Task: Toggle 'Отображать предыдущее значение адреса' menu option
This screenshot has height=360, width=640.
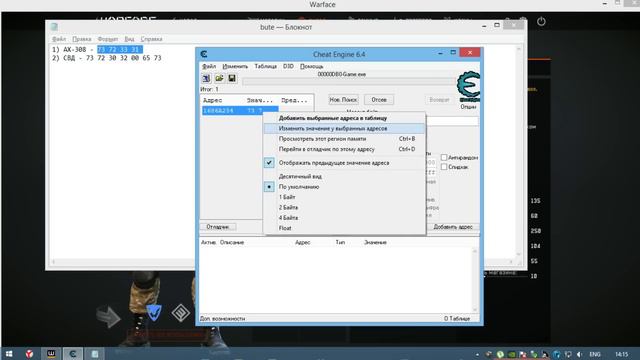Action: click(344, 163)
